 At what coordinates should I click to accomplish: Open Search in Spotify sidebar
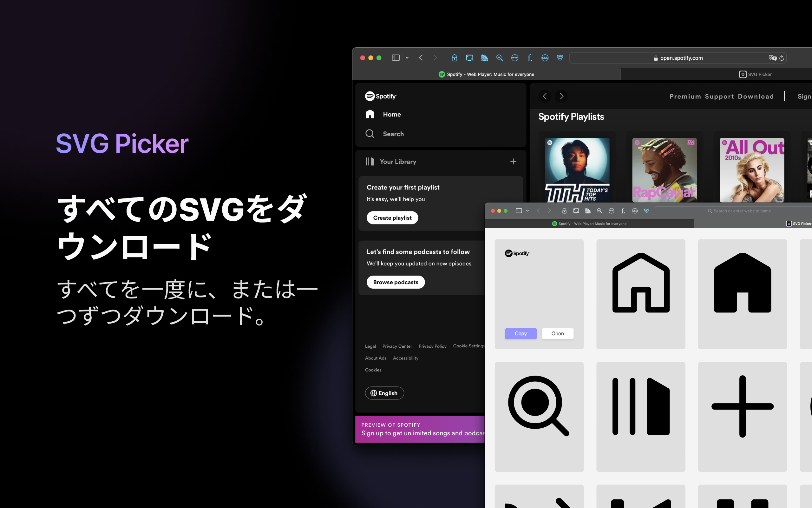384,134
